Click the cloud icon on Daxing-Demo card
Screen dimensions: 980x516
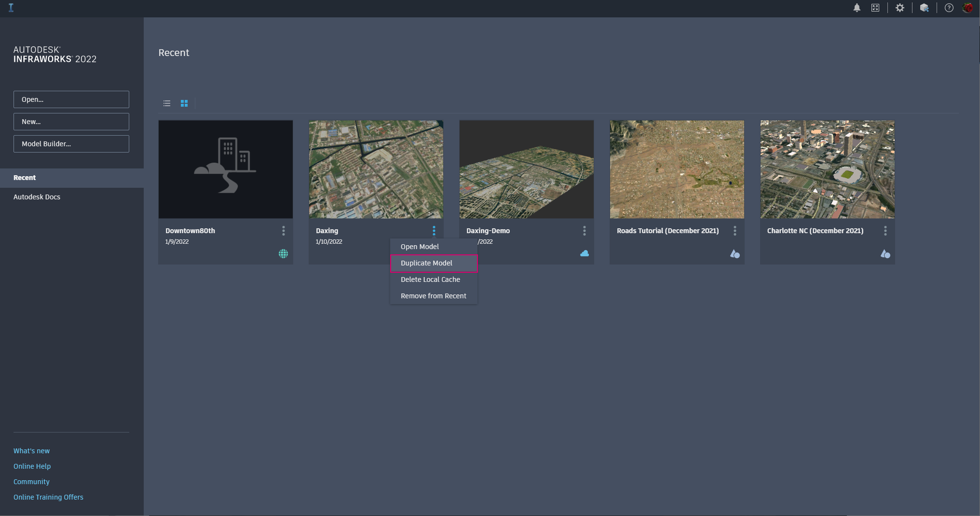point(585,253)
